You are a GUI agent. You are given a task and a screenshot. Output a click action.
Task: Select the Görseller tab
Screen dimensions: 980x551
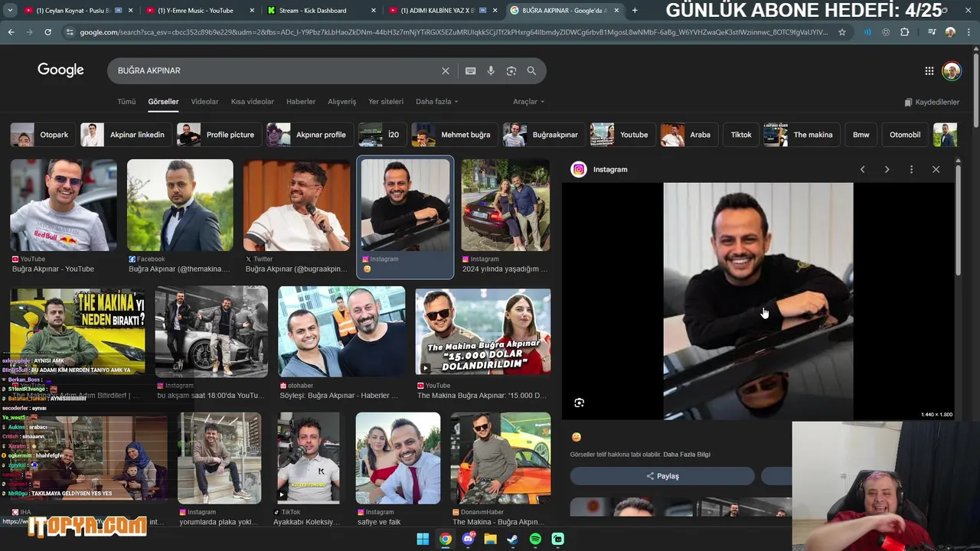163,102
